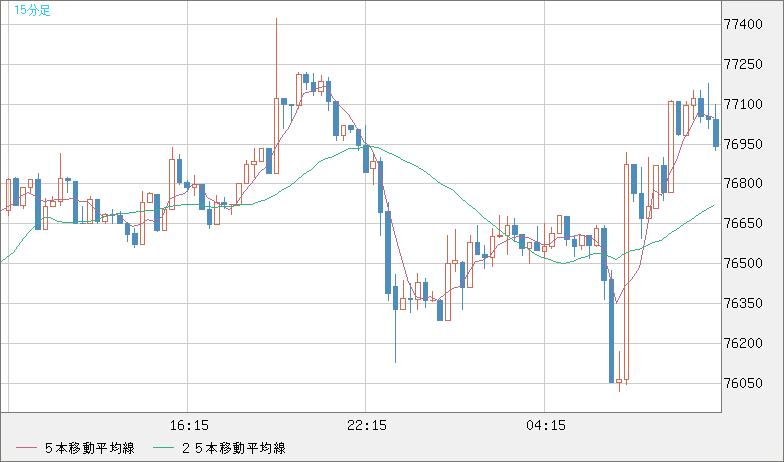This screenshot has width=784, height=462.
Task: Click the 04:15 time axis label
Action: (546, 426)
